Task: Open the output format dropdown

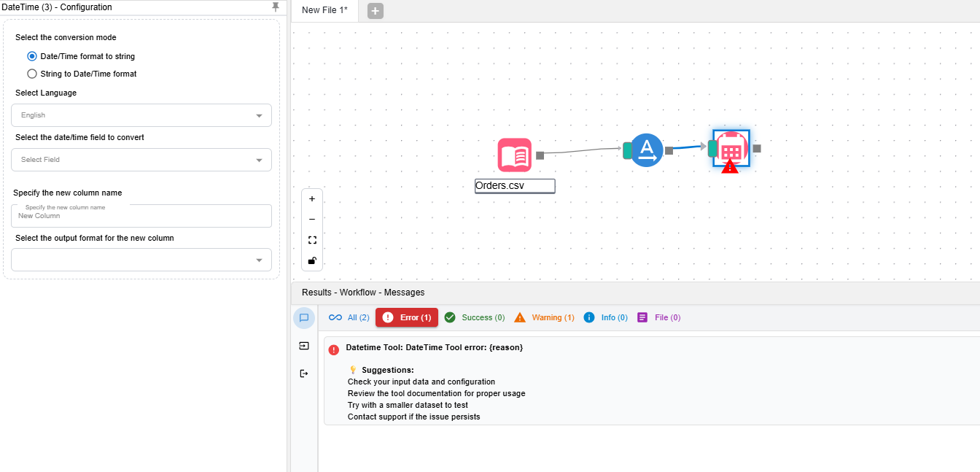Action: coord(141,260)
